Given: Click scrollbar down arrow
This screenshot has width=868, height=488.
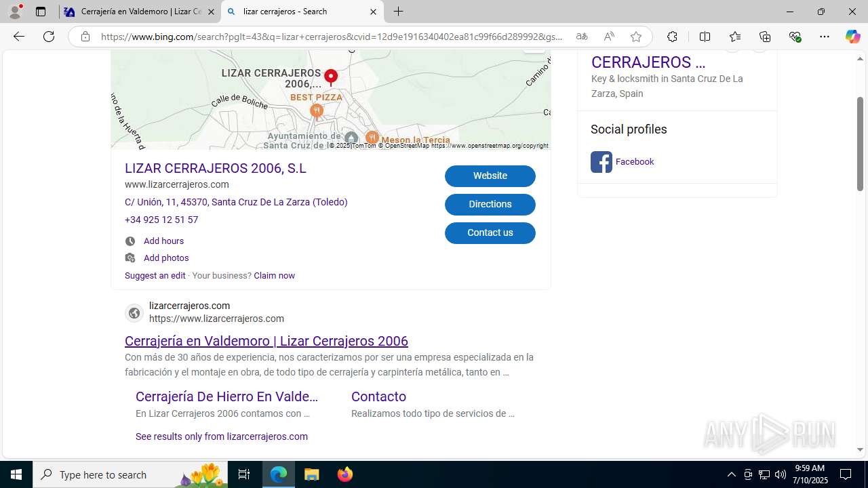Looking at the screenshot, I should click(860, 449).
